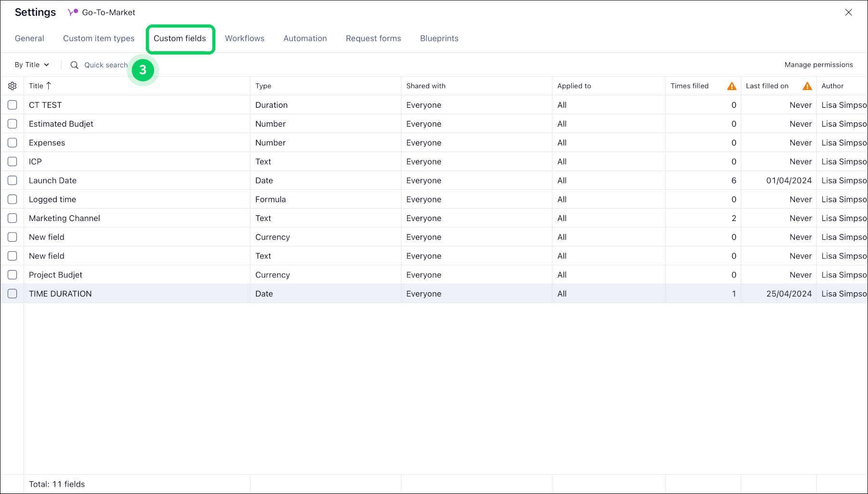Click the search magnifier icon
868x494 pixels.
74,65
